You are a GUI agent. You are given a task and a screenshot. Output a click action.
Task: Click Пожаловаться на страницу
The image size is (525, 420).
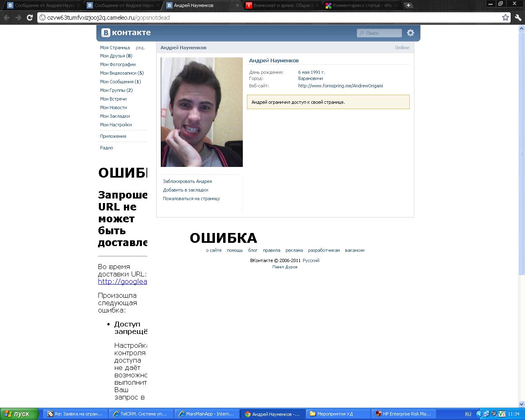click(192, 199)
